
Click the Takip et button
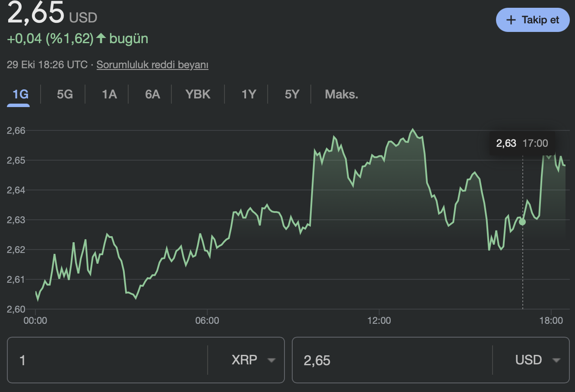[x=533, y=20]
